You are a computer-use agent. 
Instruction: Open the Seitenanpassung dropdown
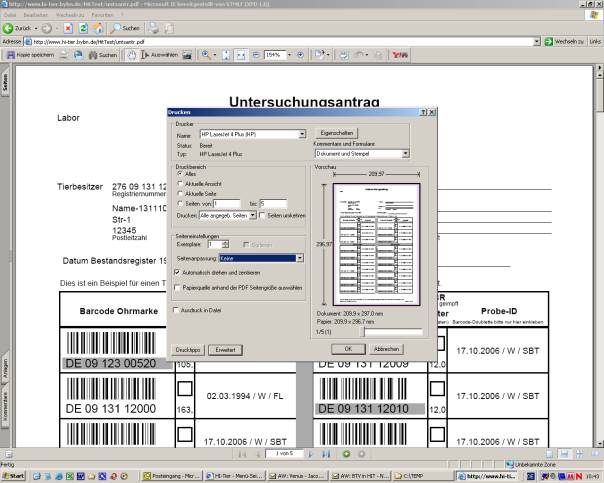point(299,258)
